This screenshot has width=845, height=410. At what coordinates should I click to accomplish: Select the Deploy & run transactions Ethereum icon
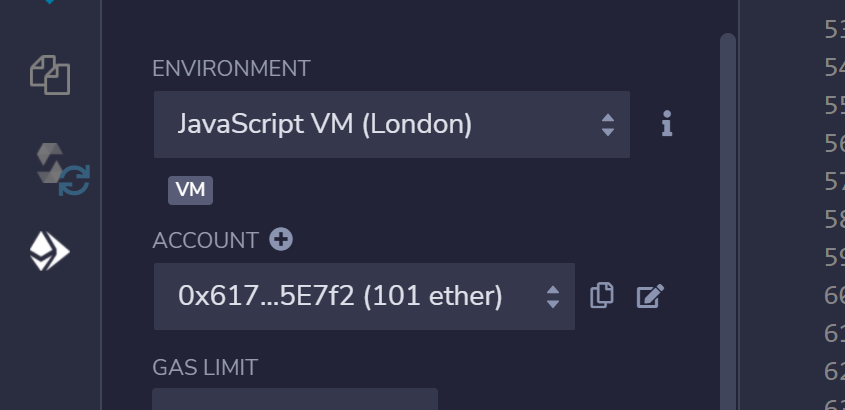(x=50, y=251)
